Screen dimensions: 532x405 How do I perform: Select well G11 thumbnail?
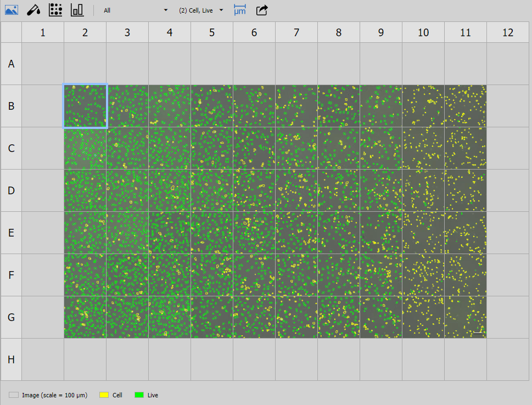coord(466,317)
